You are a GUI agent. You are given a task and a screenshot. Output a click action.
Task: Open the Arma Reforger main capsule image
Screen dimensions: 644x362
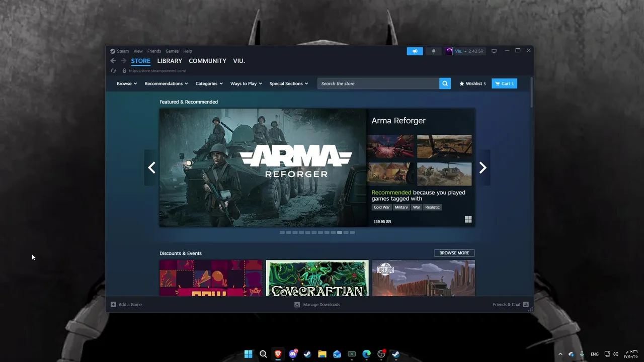(x=263, y=167)
